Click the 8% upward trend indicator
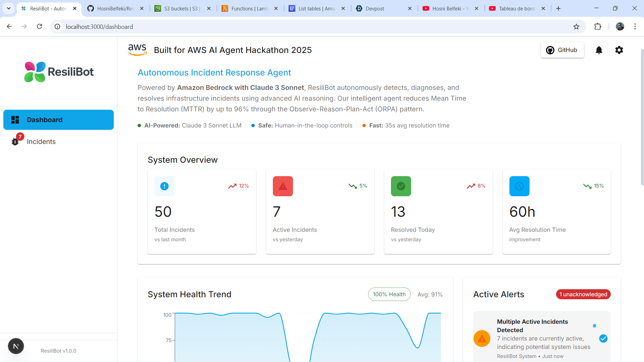The image size is (644, 362). click(476, 186)
